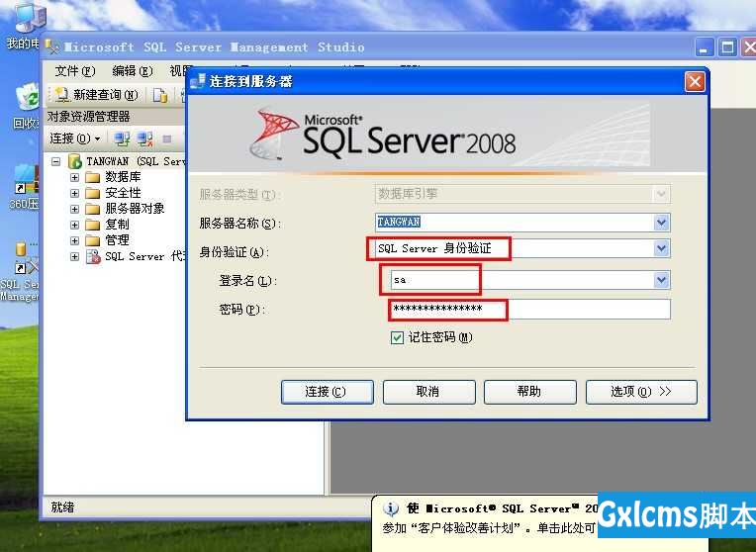Screen dimensions: 756x552
Task: Select the TANGWAN server tree item
Action: click(x=136, y=161)
